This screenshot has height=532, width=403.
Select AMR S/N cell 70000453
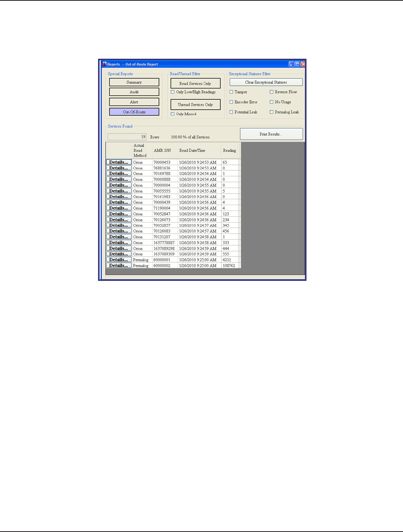tap(165, 162)
